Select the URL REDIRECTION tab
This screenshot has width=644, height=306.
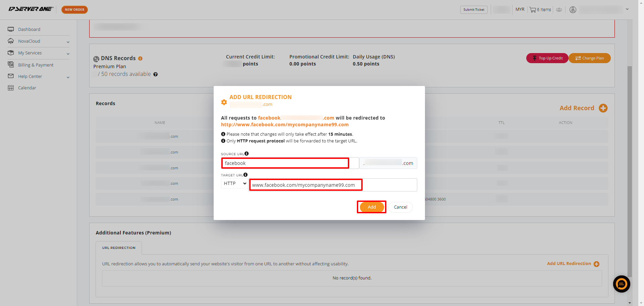[119, 248]
